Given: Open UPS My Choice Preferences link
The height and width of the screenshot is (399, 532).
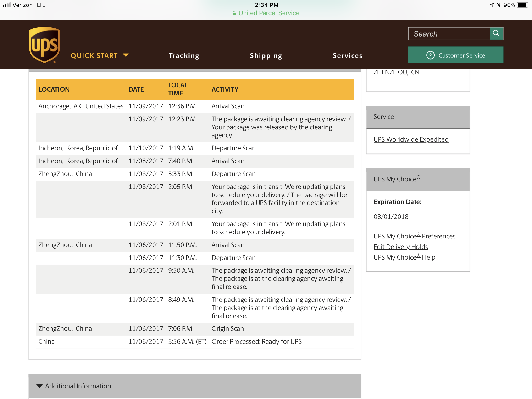Looking at the screenshot, I should [414, 236].
